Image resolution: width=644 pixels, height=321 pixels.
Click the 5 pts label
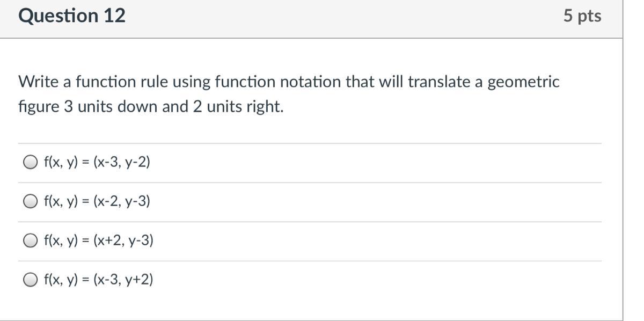coord(582,16)
